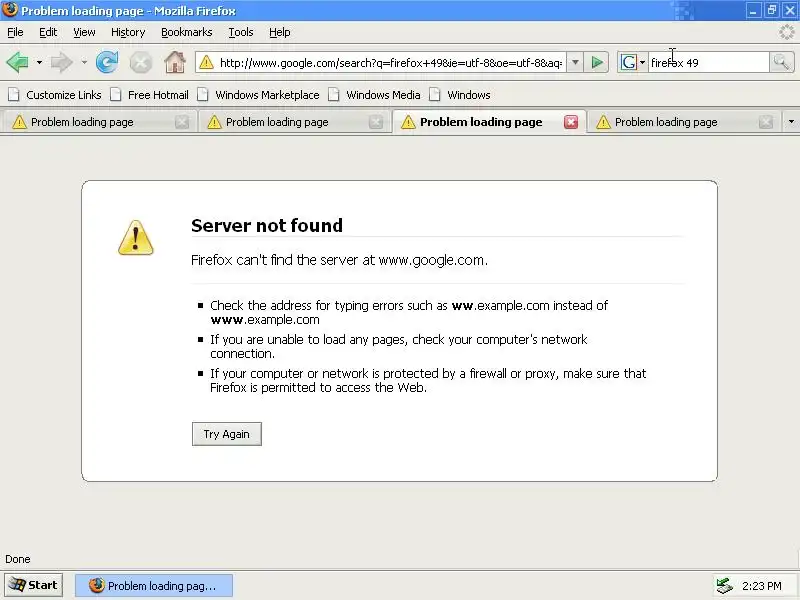Click the Firefox logo in title bar
Viewport: 800px width, 600px height.
pos(10,10)
